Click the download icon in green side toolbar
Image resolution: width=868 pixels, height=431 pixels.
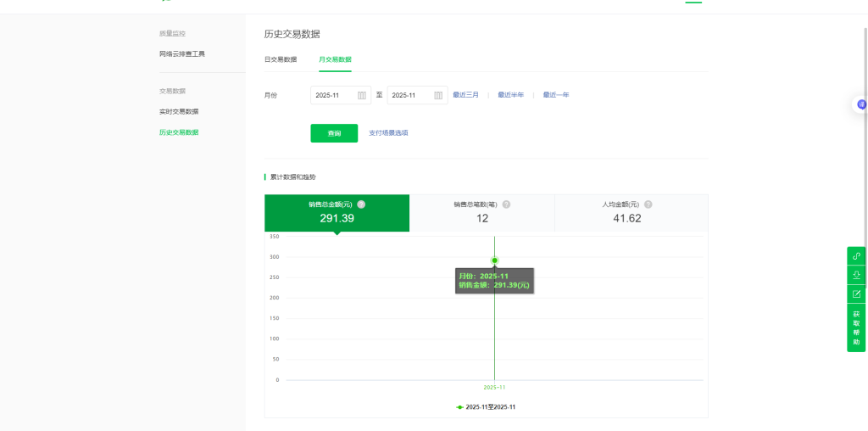click(856, 275)
